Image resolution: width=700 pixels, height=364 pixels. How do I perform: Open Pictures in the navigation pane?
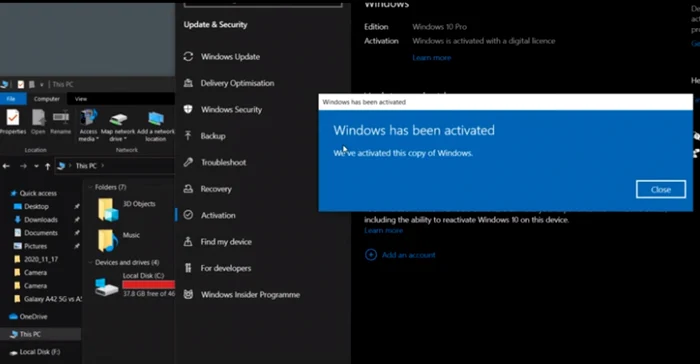pos(35,246)
